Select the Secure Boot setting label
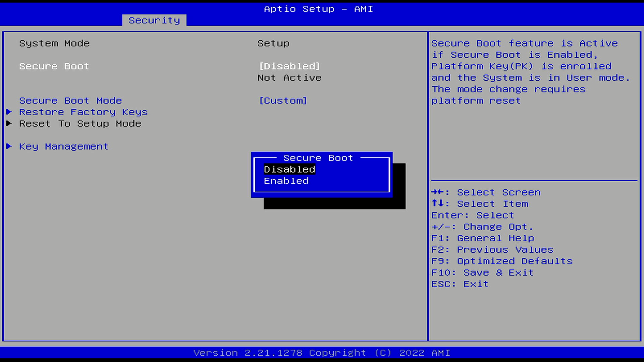 click(54, 66)
